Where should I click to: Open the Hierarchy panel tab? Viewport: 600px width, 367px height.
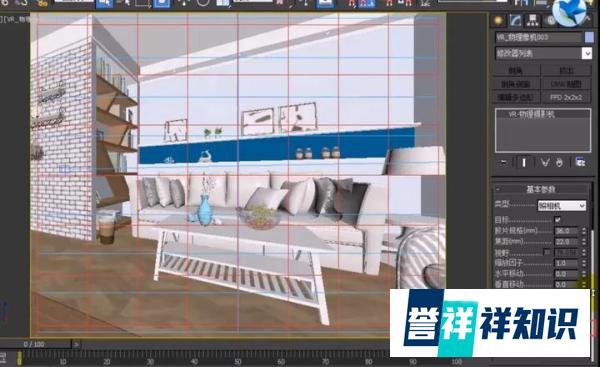point(532,21)
